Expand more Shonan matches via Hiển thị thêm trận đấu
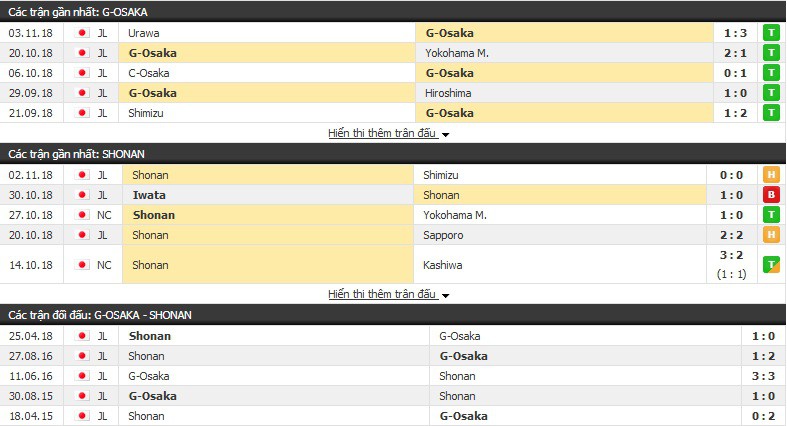The width and height of the screenshot is (787, 426). coord(382,294)
